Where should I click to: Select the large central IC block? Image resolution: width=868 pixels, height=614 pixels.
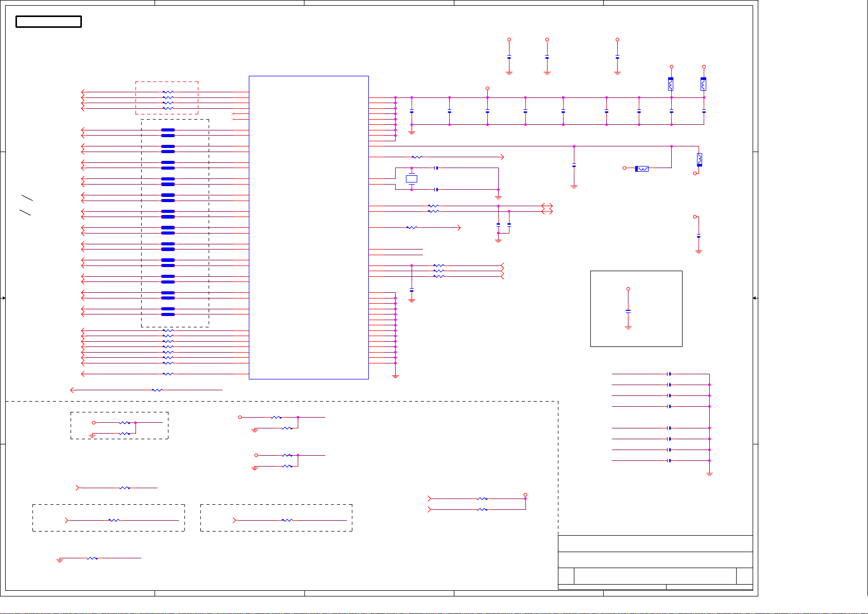[x=309, y=227]
